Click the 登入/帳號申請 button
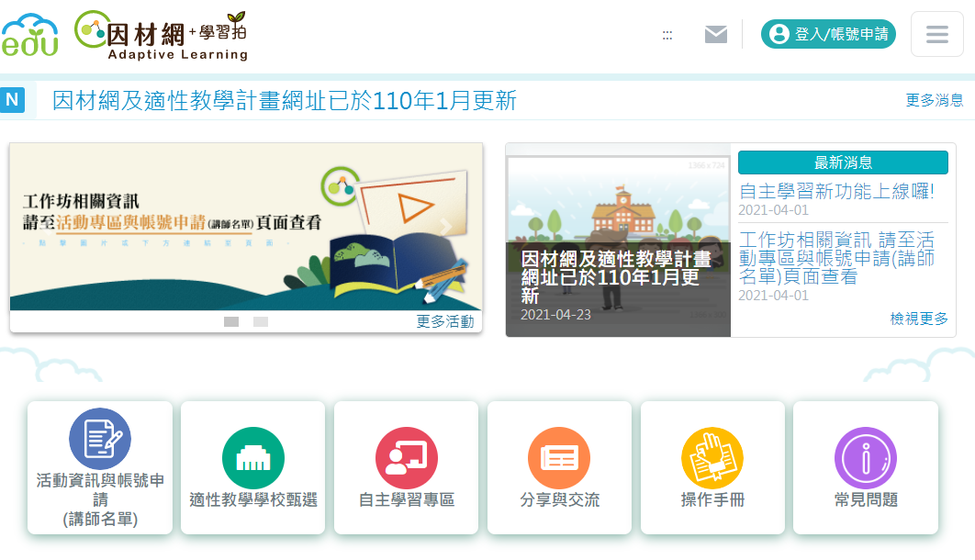This screenshot has width=975, height=560. (x=828, y=34)
